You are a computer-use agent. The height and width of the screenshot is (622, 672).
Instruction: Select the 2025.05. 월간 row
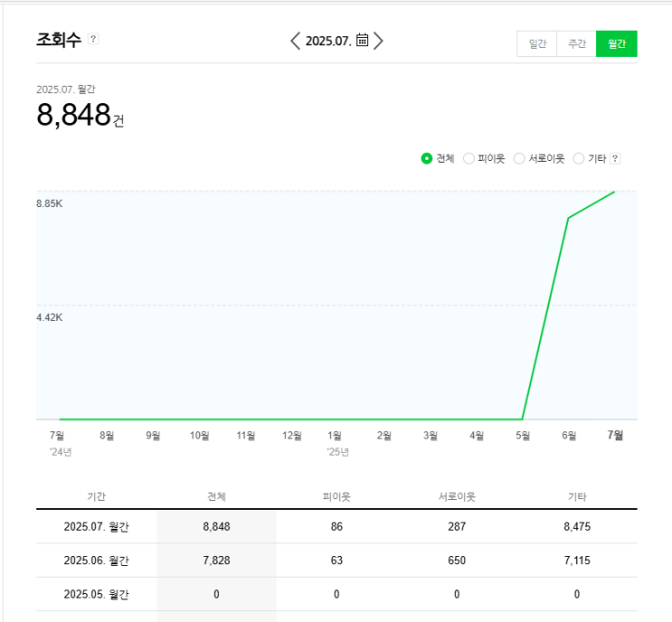coord(336,594)
